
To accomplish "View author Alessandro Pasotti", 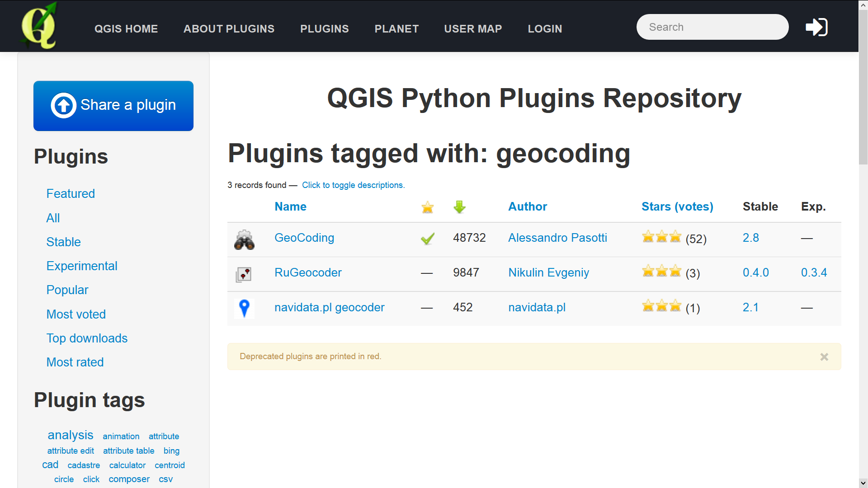I will [x=557, y=238].
